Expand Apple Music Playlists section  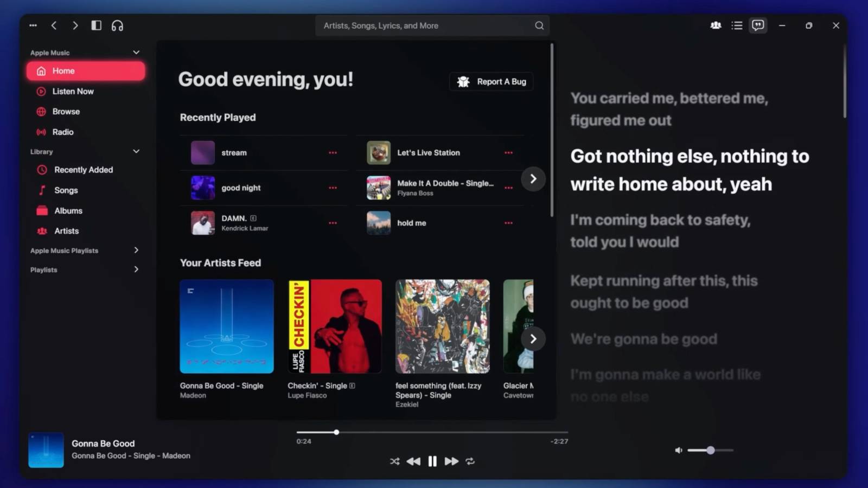pyautogui.click(x=136, y=251)
